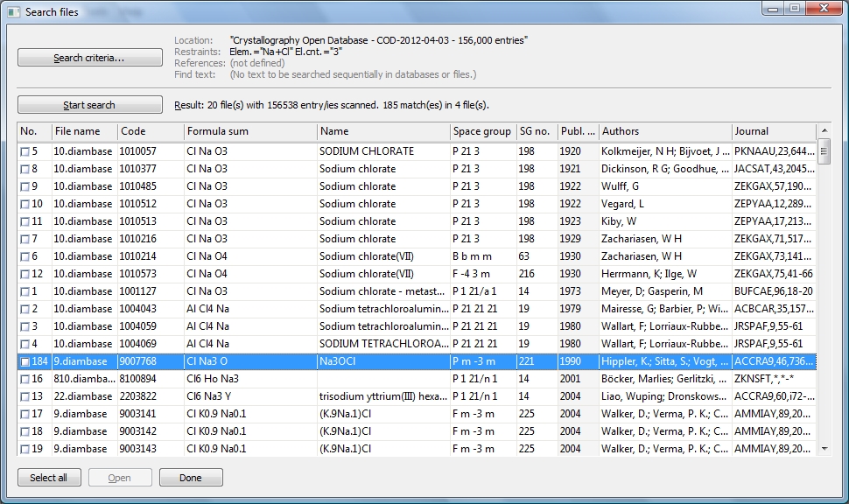Click Done to close the search
Viewport: 849px width, 504px height.
[x=190, y=478]
